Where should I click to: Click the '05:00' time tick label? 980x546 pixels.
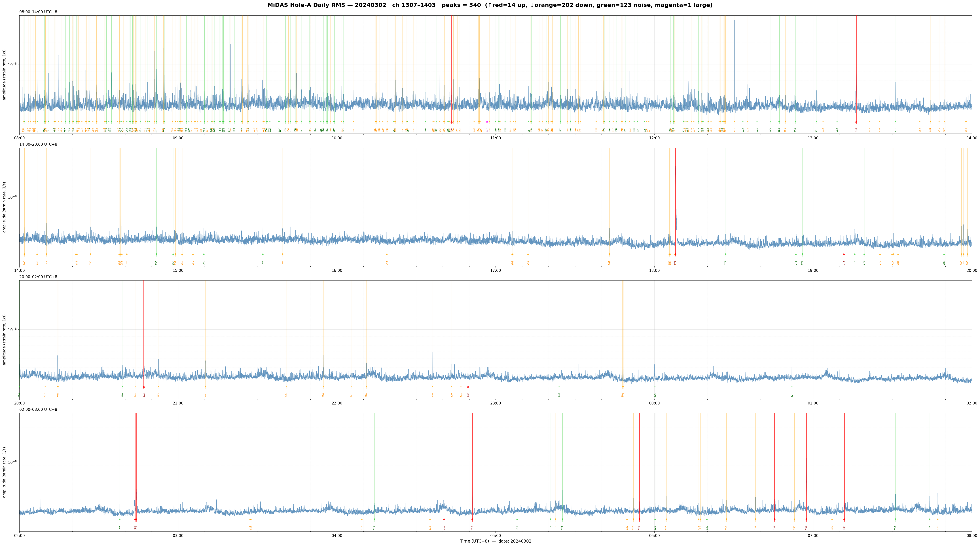(x=496, y=536)
